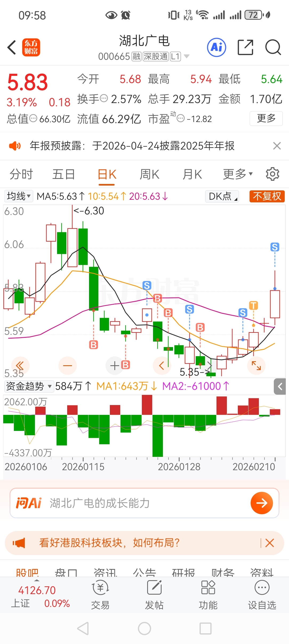The image size is (289, 644).
Task: Expand the gray side panel arrow tab
Action: [x=280, y=386]
